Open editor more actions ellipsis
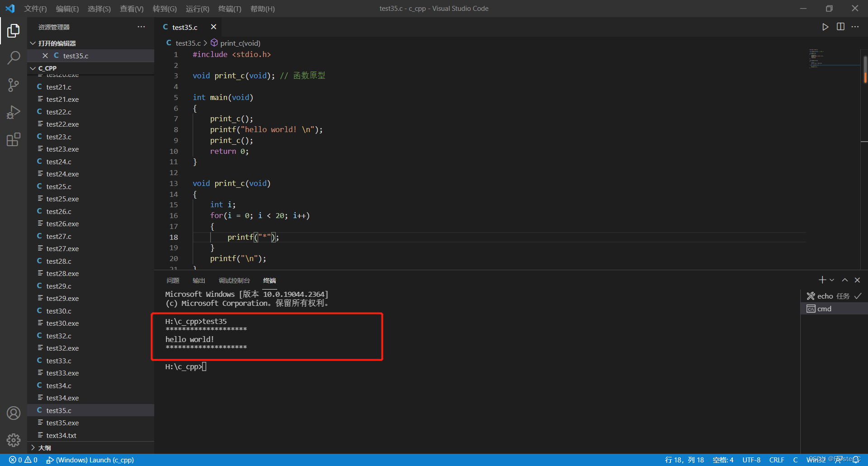 [x=855, y=27]
